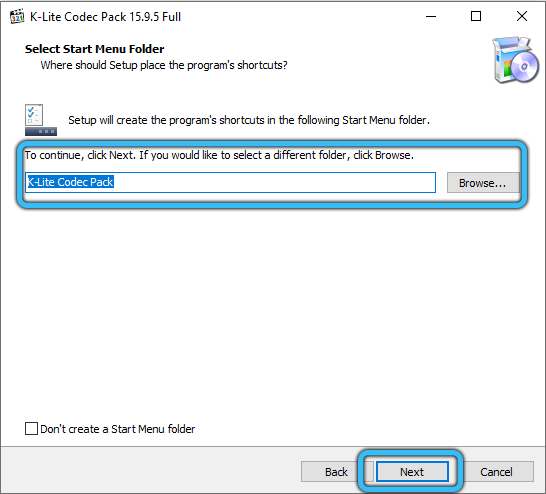Click the window title K-Lite Codec Pack 15.9.5 Full
Screen dimensions: 546x494
(106, 17)
